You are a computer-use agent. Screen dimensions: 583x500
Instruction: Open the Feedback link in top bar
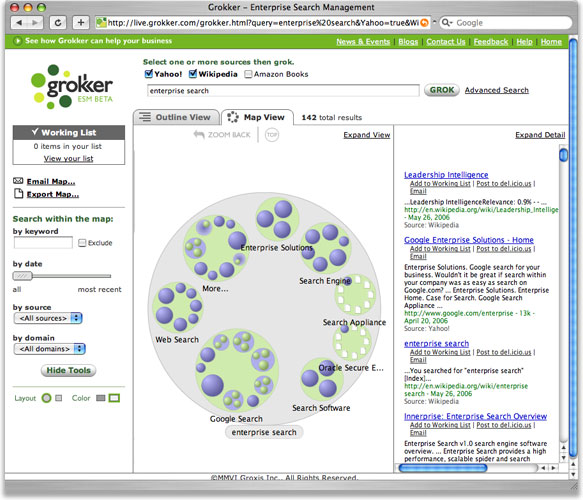[491, 42]
